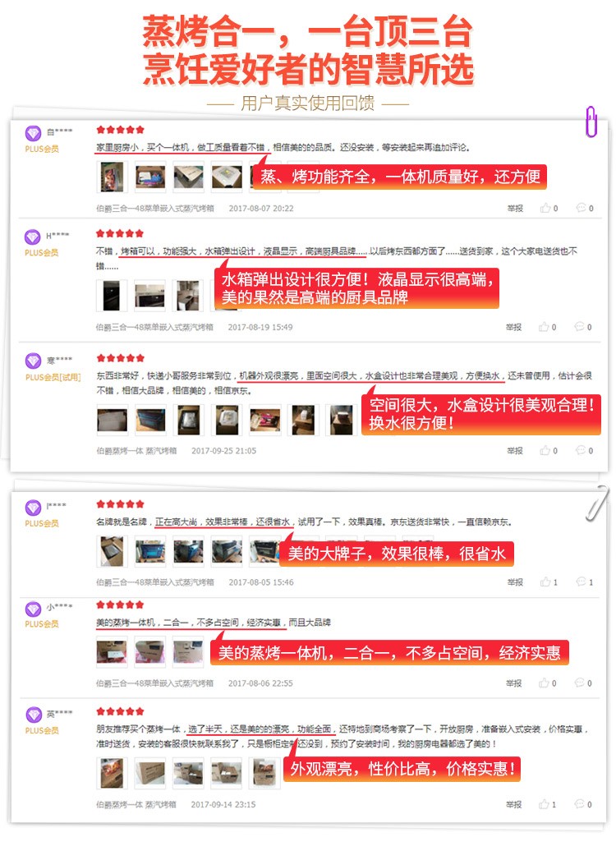Open the first black oven thumbnail in H****'s review
Viewport: 616px width, 846px height.
pyautogui.click(x=112, y=295)
